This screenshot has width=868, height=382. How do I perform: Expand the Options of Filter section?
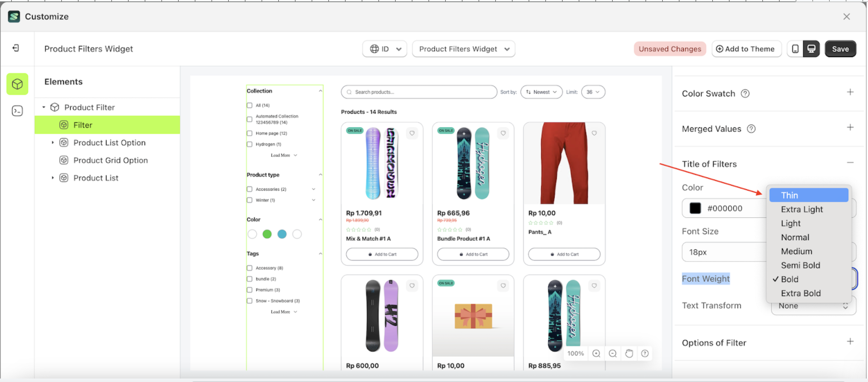[x=850, y=342]
